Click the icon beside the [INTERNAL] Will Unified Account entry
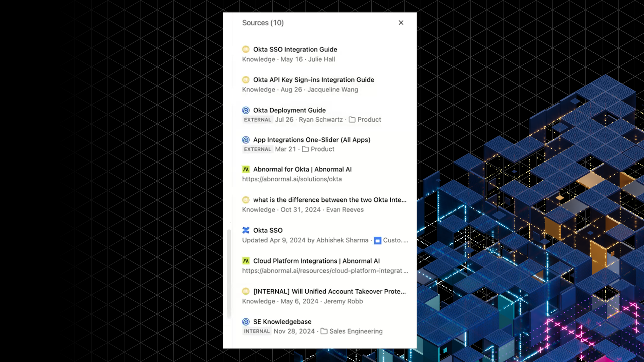The height and width of the screenshot is (362, 644). click(246, 291)
